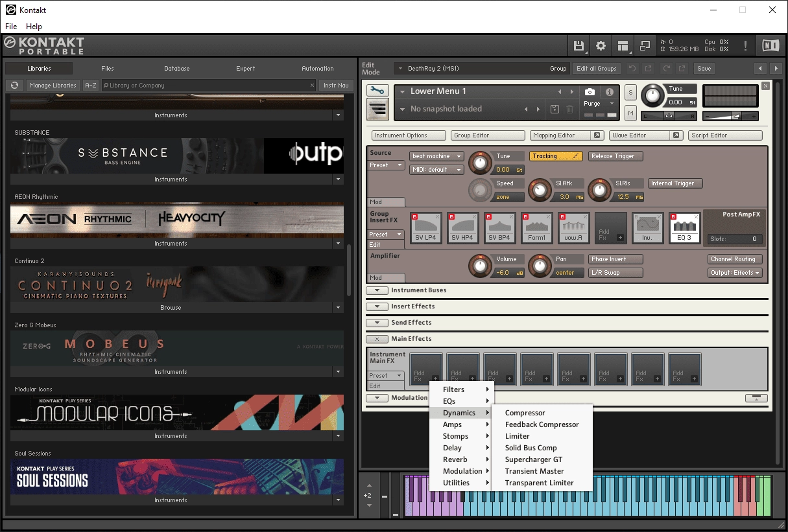This screenshot has height=532, width=788.
Task: Refresh the libraries list
Action: point(15,85)
